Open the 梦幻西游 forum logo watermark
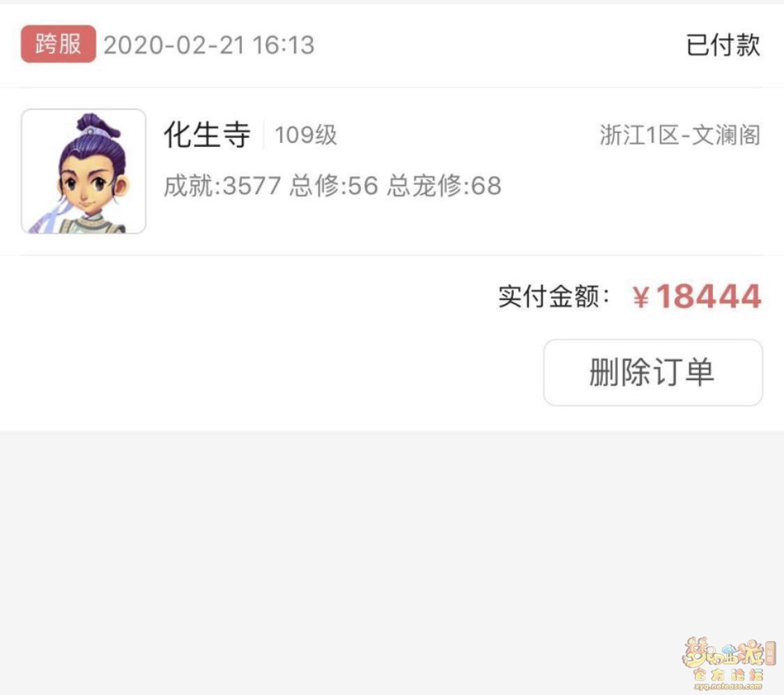The height and width of the screenshot is (695, 784). click(x=728, y=664)
